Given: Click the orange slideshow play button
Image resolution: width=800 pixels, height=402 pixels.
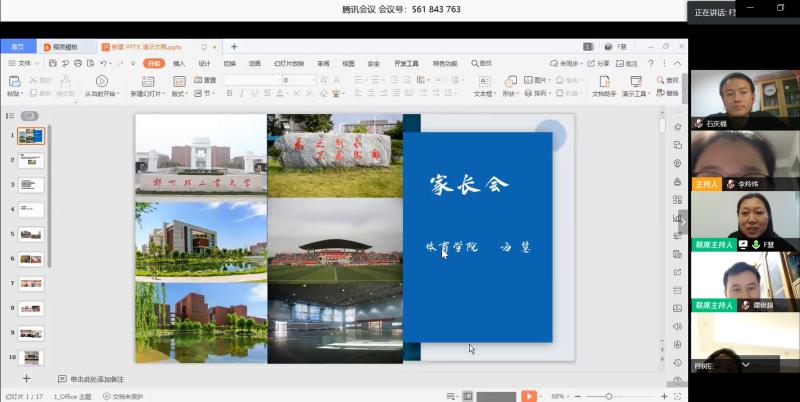Looking at the screenshot, I should [528, 396].
